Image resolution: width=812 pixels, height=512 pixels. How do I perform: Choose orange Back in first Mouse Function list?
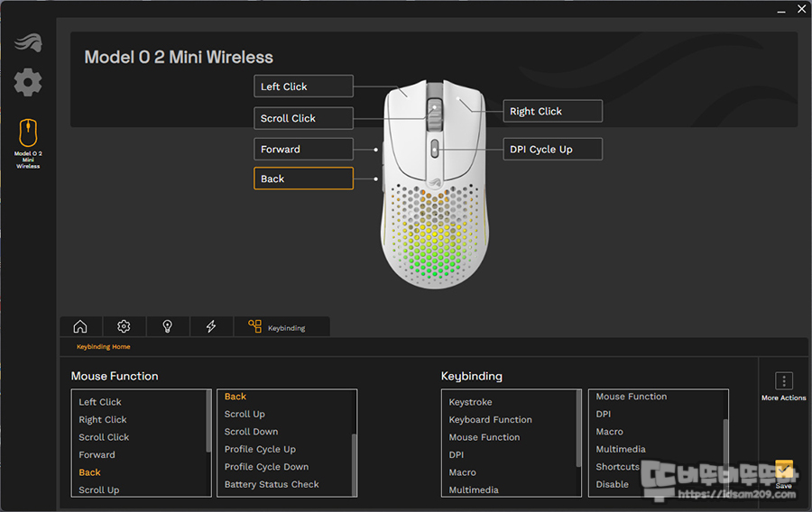click(x=89, y=472)
